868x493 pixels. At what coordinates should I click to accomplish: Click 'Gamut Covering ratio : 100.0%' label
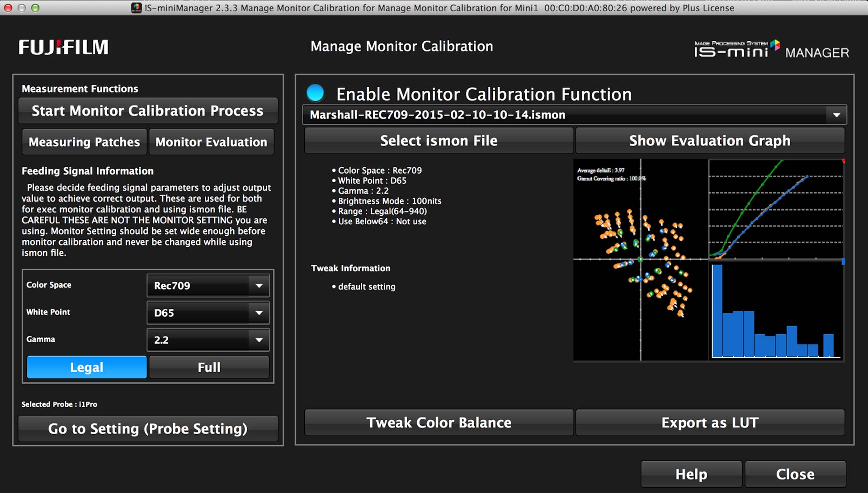pos(611,179)
